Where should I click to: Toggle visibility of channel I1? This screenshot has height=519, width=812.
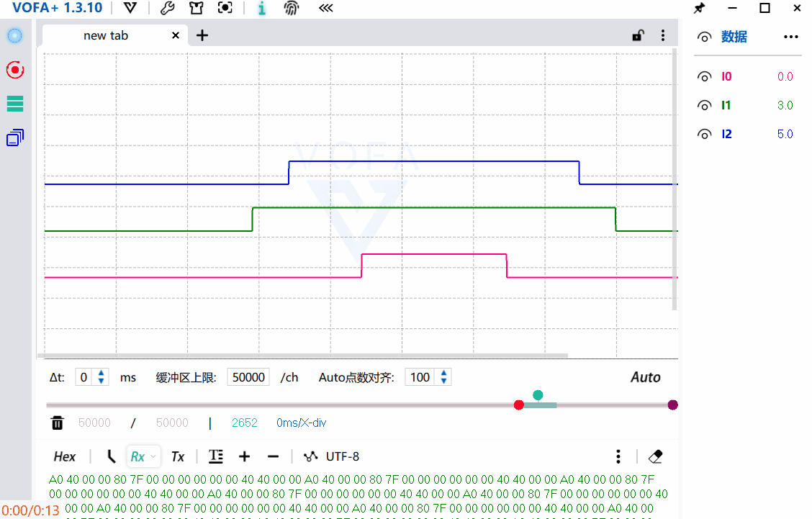pyautogui.click(x=704, y=104)
